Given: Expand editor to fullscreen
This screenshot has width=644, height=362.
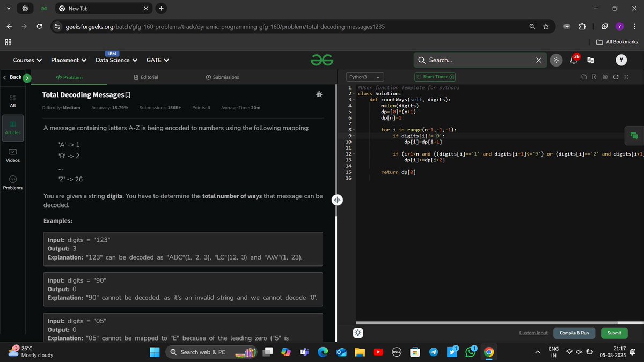Looking at the screenshot, I should tap(626, 77).
